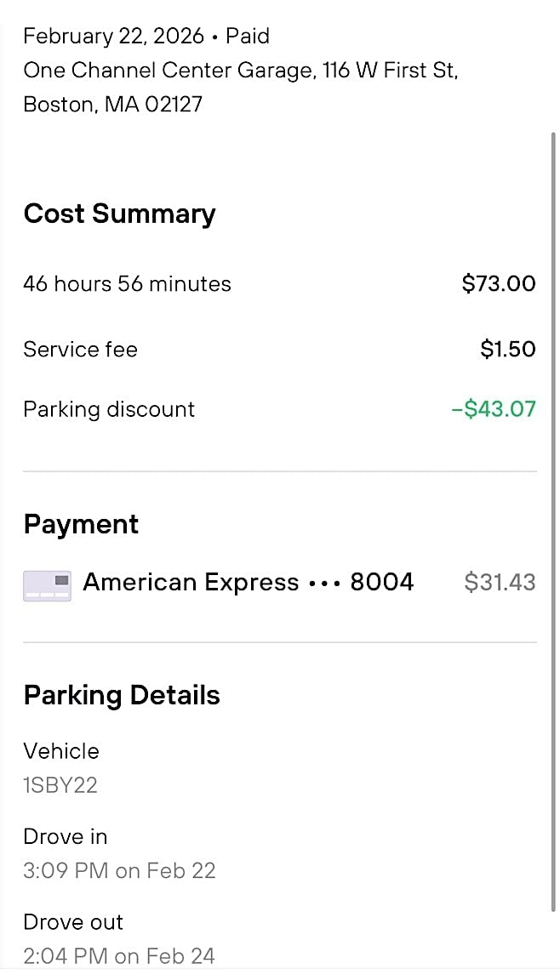Click the vehicle plate 1SBY22

point(60,785)
